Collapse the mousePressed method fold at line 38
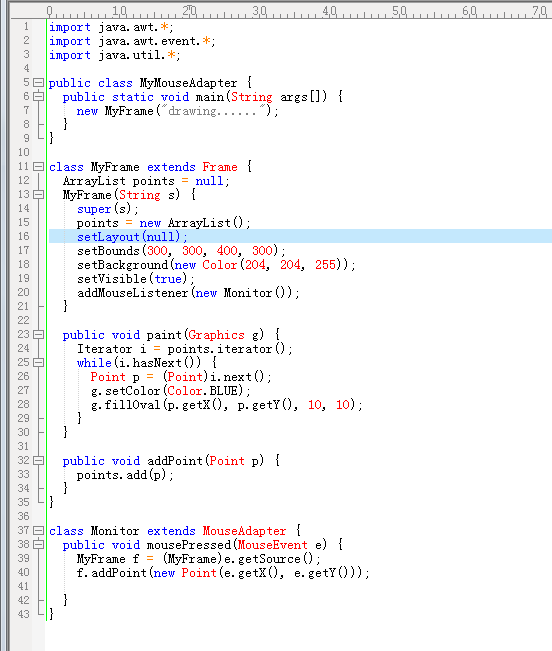The height and width of the screenshot is (651, 552). 38,545
